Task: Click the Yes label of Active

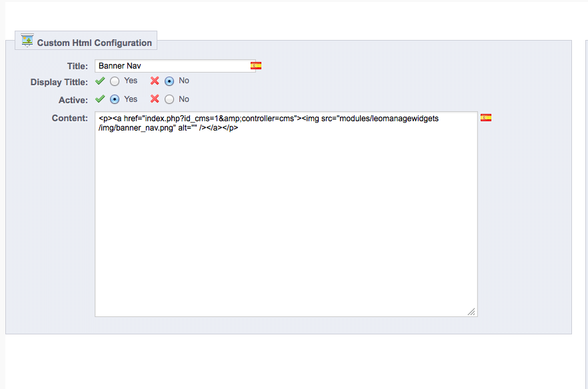Action: coord(131,99)
